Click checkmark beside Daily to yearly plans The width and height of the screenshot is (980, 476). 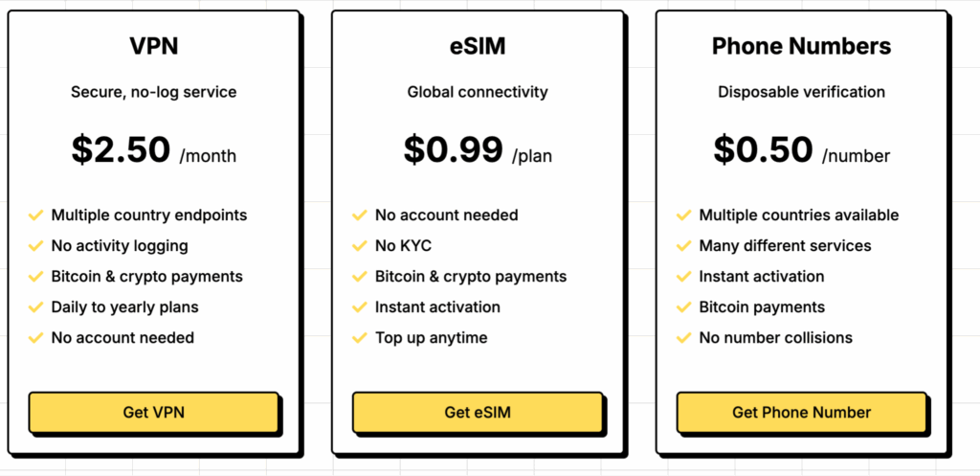tap(36, 307)
